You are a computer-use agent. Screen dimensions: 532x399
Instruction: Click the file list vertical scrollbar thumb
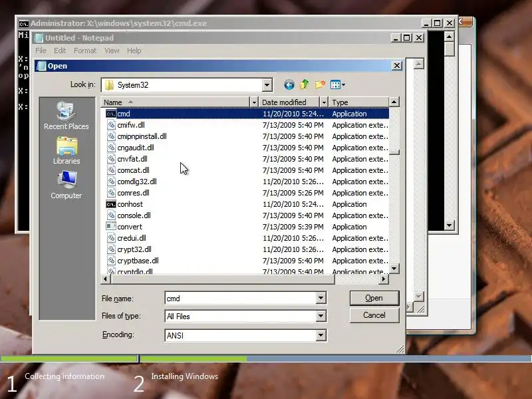pos(394,152)
